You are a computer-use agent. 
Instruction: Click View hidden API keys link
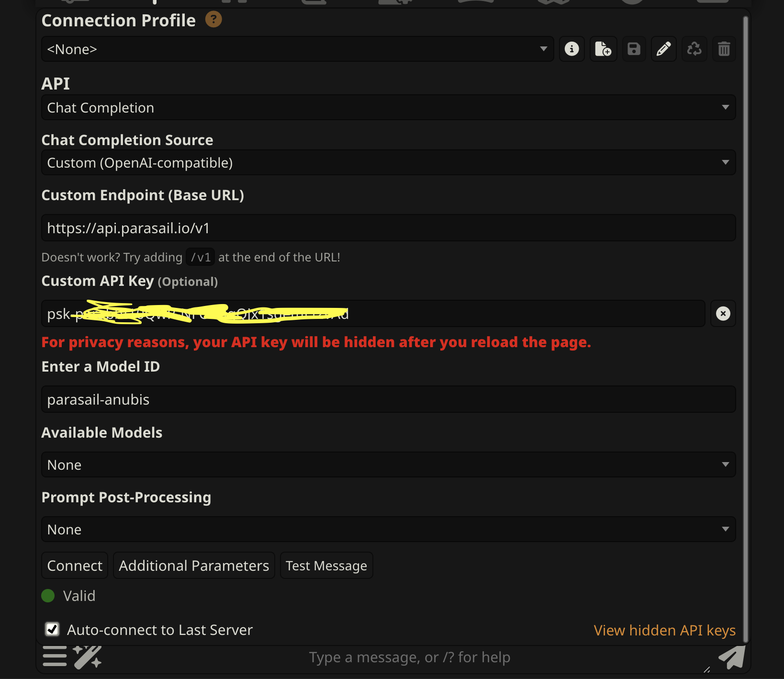pos(664,630)
